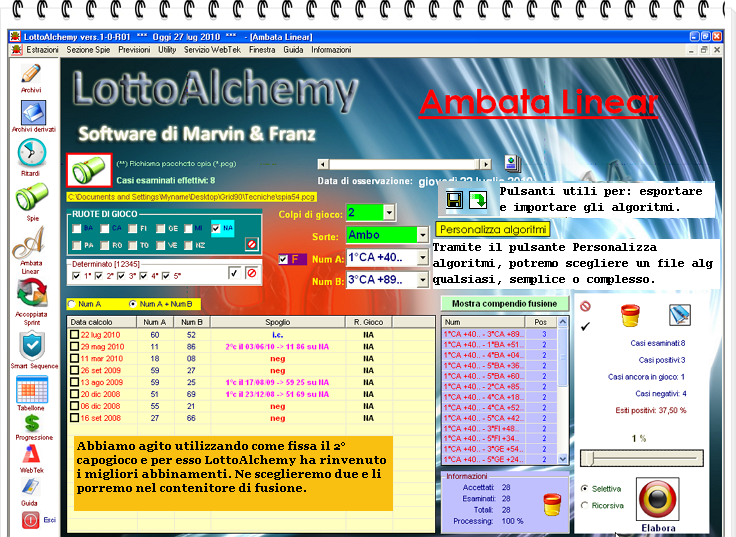The image size is (736, 537).
Task: Toggle the 1° position checkbox in Determinato
Action: pos(76,276)
